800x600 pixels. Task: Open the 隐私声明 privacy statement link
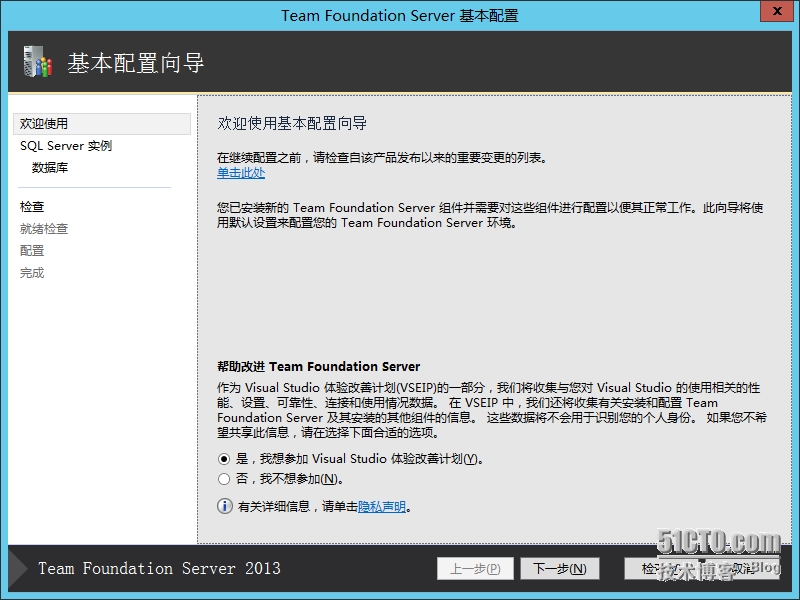coord(382,507)
